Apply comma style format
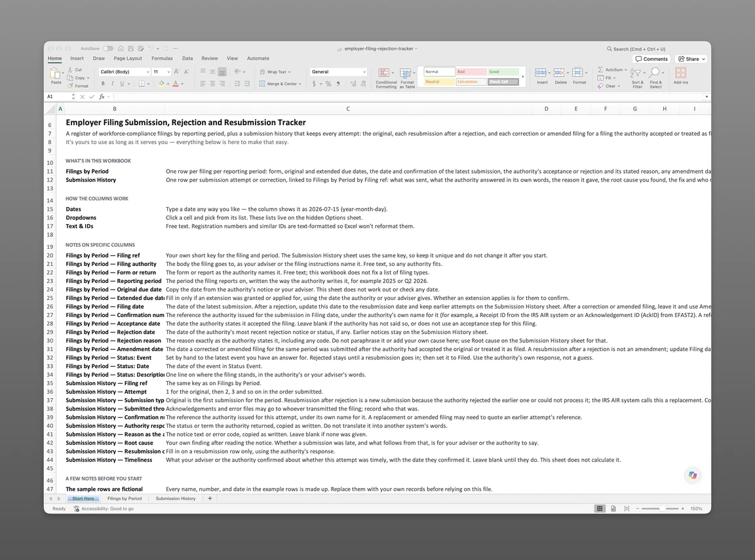 pyautogui.click(x=338, y=84)
